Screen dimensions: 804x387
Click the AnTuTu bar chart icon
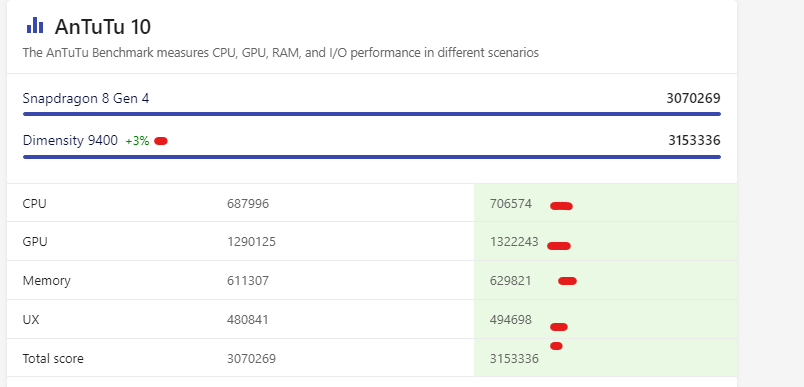click(35, 25)
